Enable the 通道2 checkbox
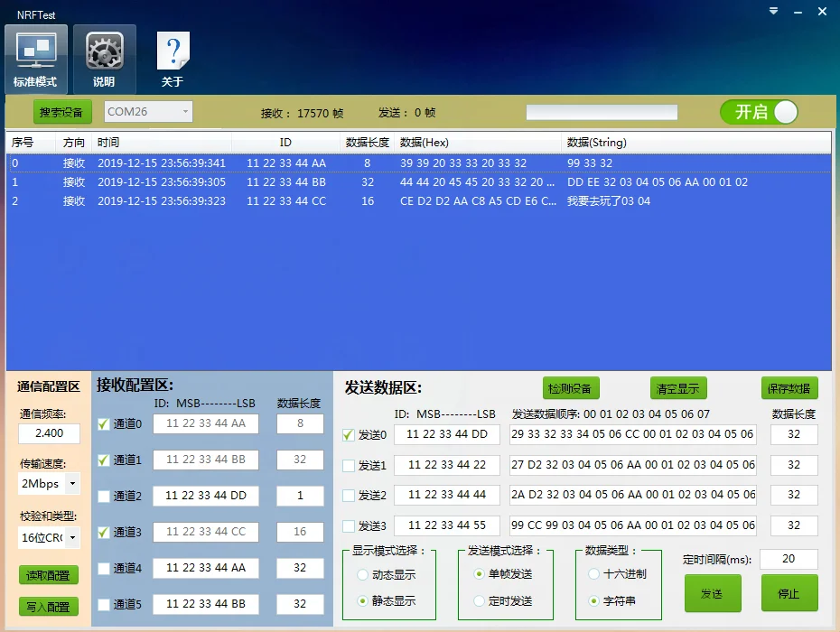The width and height of the screenshot is (840, 632). click(x=104, y=496)
